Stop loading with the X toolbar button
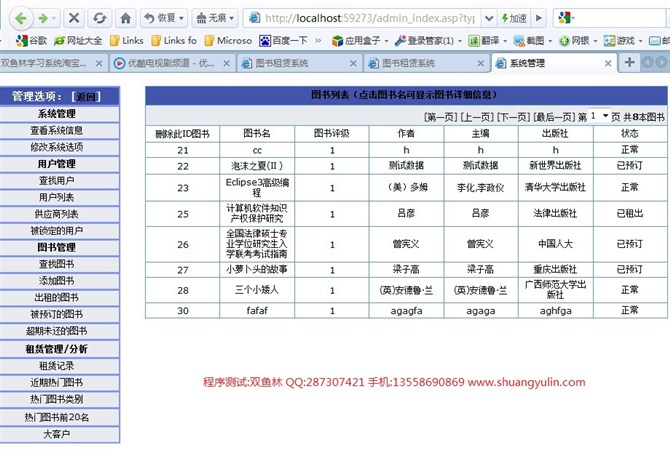The image size is (670, 452). coord(74,18)
